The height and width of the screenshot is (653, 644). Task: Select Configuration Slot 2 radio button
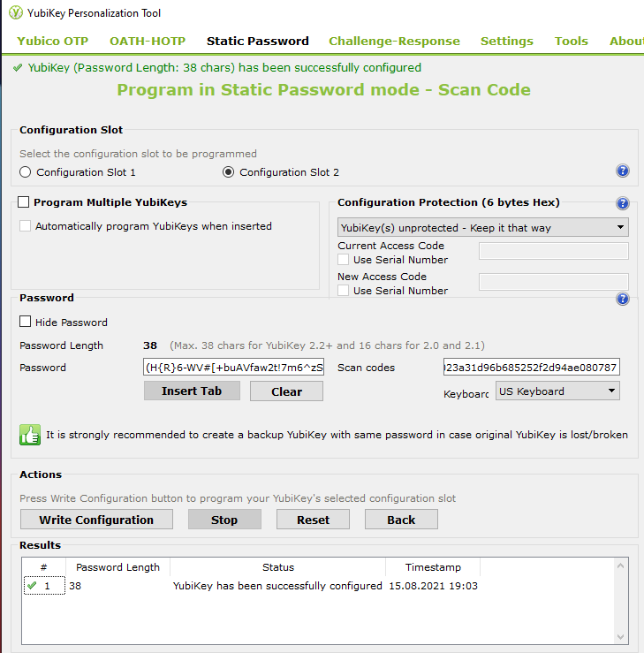[228, 172]
